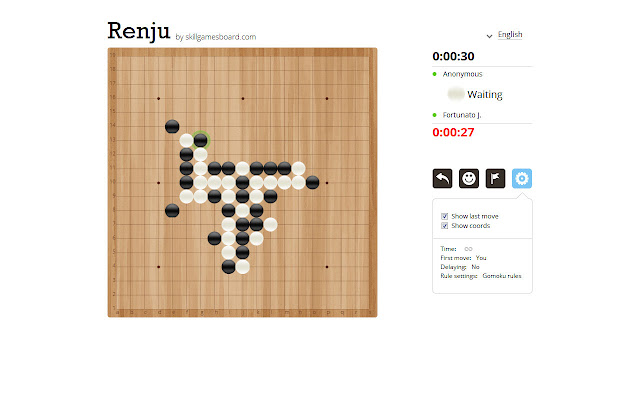Viewport: 640px width, 400px height.
Task: Click the black stone at far right of row 10
Action: pyautogui.click(x=313, y=182)
